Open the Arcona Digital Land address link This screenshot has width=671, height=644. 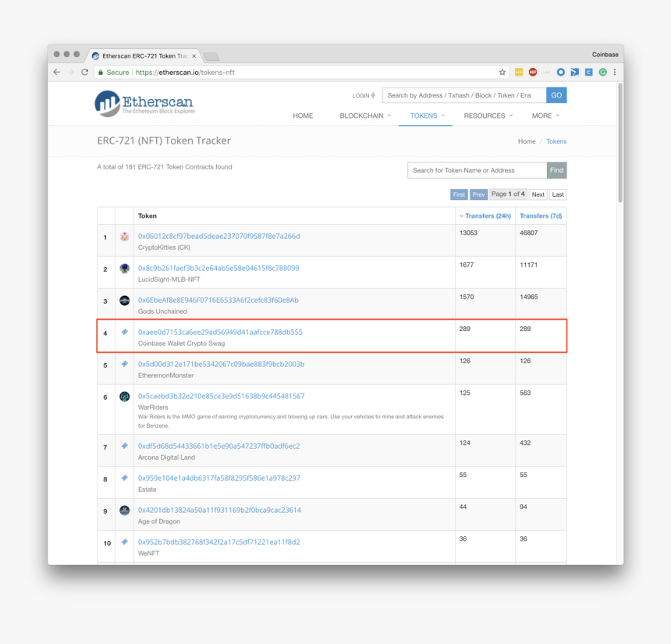218,447
